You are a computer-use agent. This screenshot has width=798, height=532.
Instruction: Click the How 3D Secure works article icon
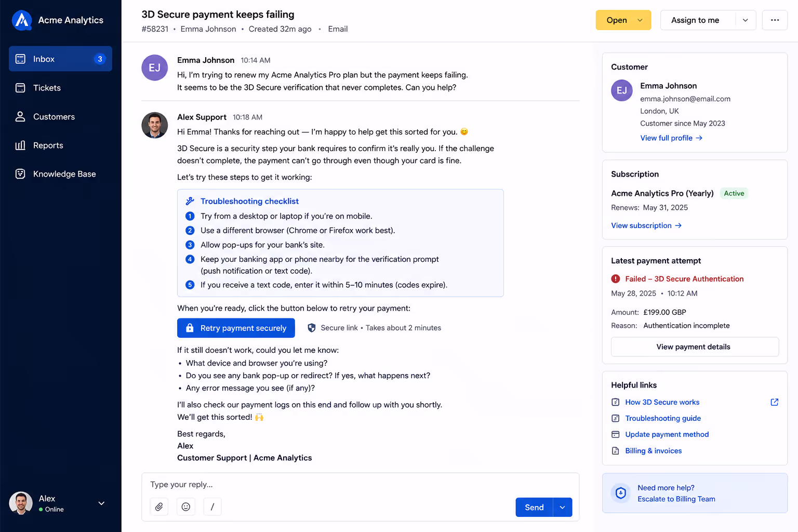616,402
